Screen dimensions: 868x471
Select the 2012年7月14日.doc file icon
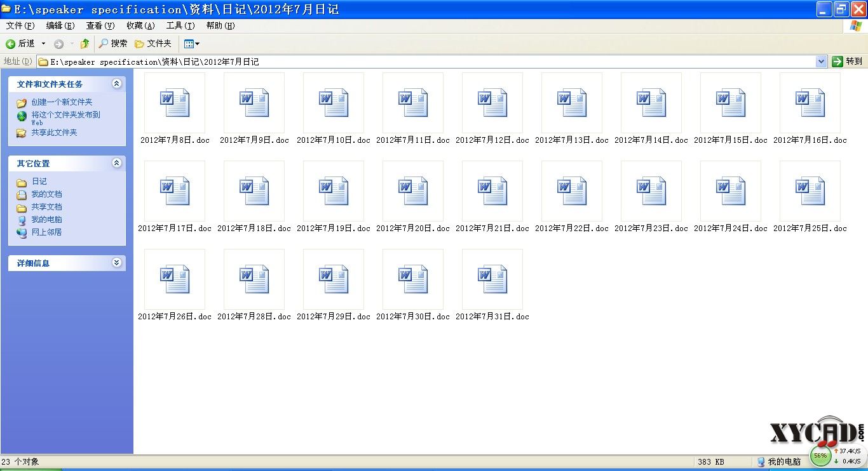coord(651,103)
